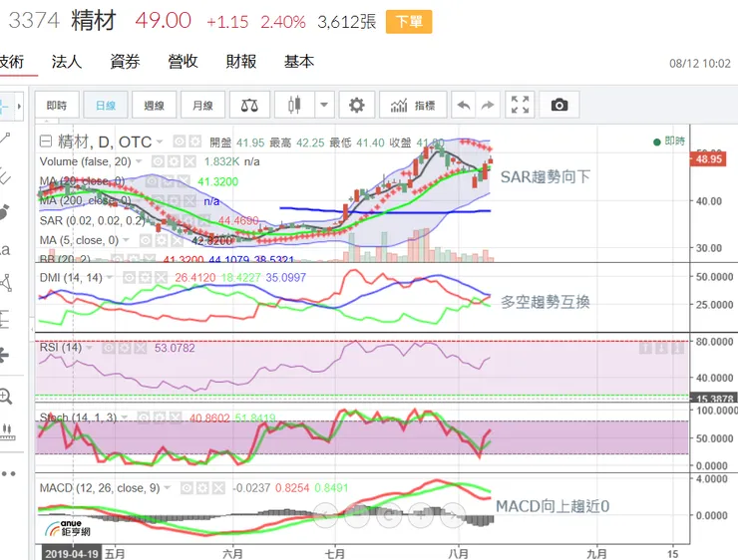Select 即時 realtime timeframe button
Image resolution: width=738 pixels, height=560 pixels.
click(x=57, y=105)
